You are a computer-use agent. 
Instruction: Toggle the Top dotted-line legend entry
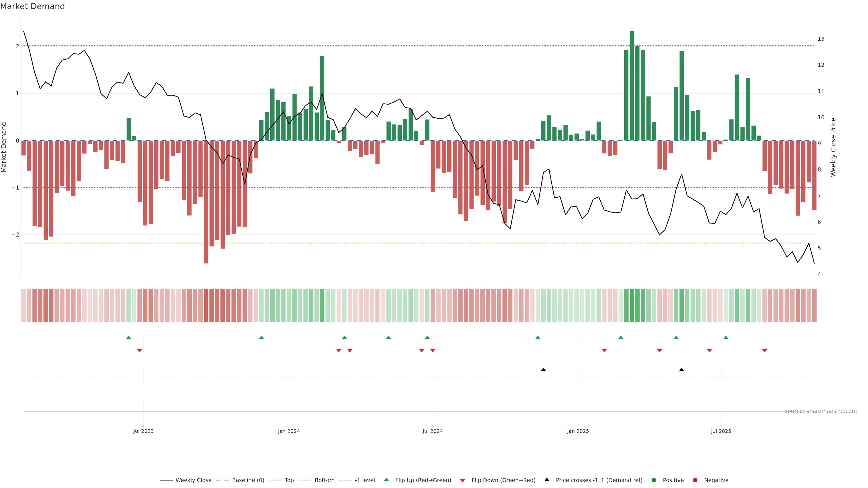(289, 480)
